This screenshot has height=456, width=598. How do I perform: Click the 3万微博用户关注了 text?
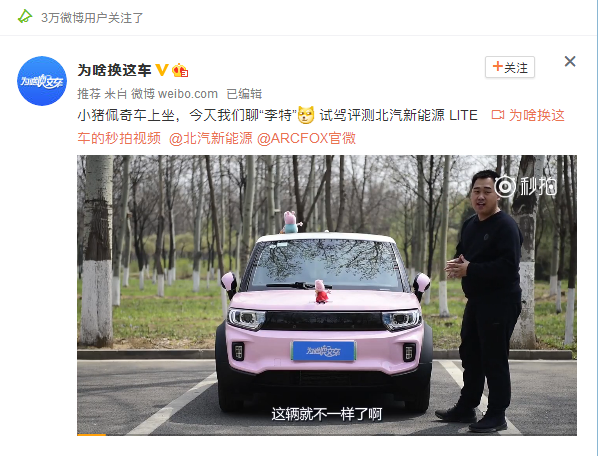pos(92,18)
